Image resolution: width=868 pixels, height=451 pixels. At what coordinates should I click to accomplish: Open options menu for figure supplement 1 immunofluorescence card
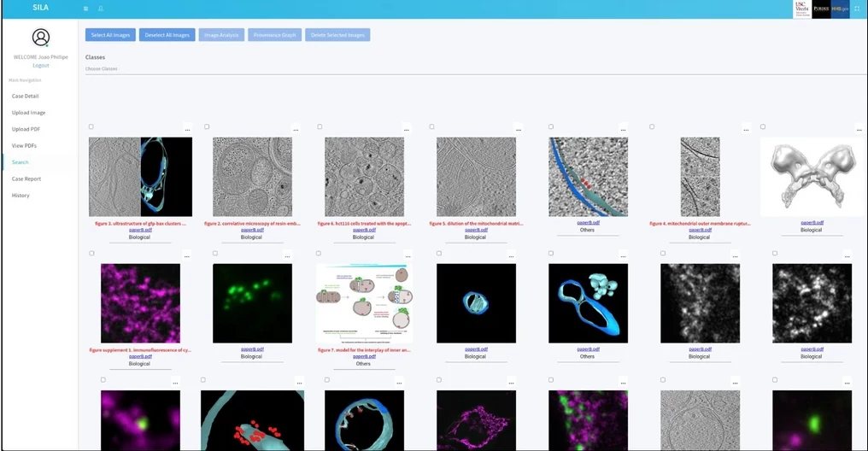(x=186, y=257)
